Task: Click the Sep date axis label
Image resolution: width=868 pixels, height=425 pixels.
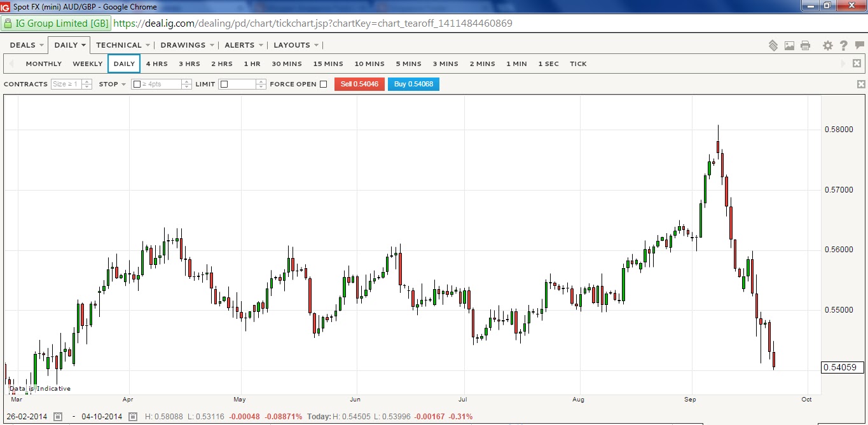Action: [x=691, y=400]
